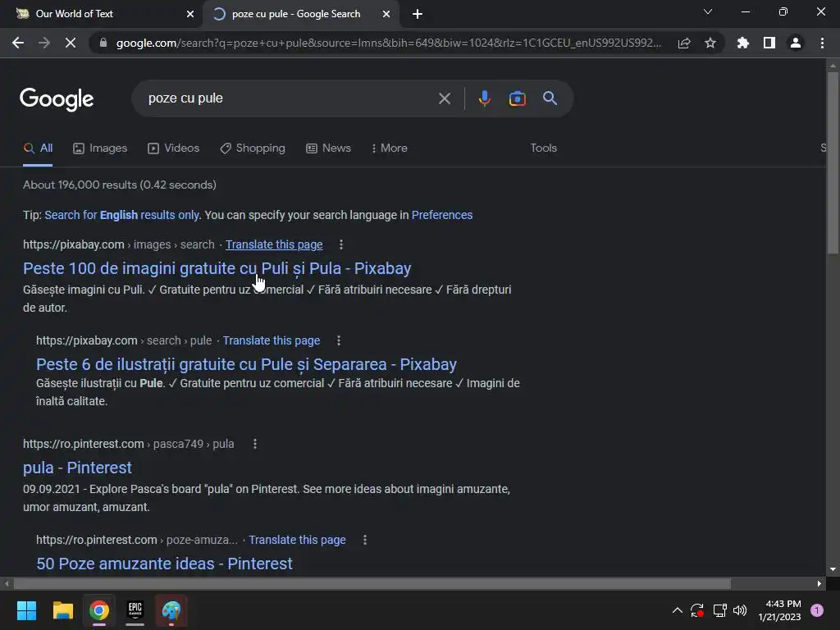This screenshot has height=630, width=840.
Task: Open File Explorer from taskbar
Action: point(62,610)
